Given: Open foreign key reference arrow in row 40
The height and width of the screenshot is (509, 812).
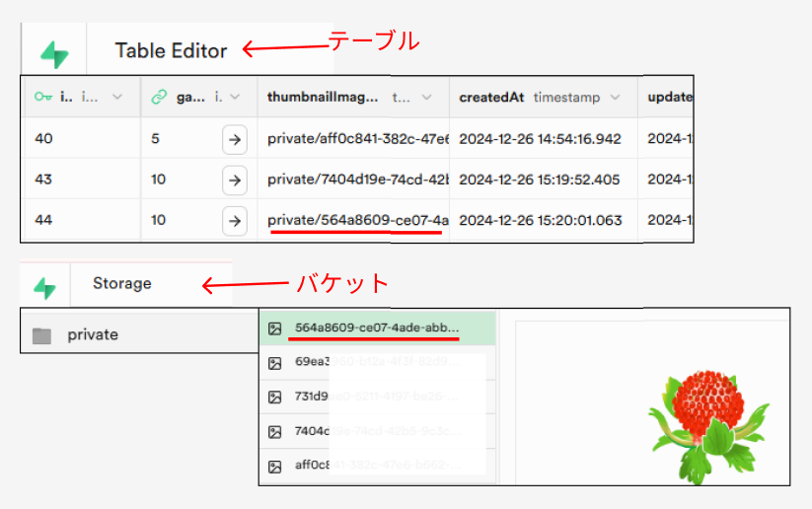Looking at the screenshot, I should point(234,140).
